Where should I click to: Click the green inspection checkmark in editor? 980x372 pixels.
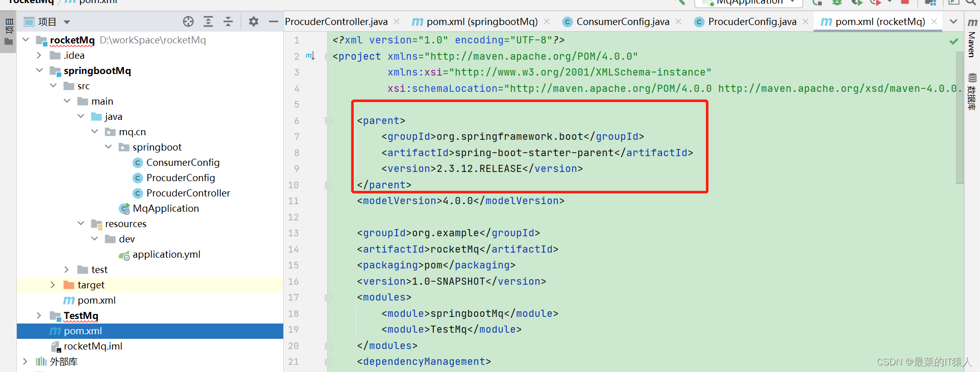pos(953,41)
